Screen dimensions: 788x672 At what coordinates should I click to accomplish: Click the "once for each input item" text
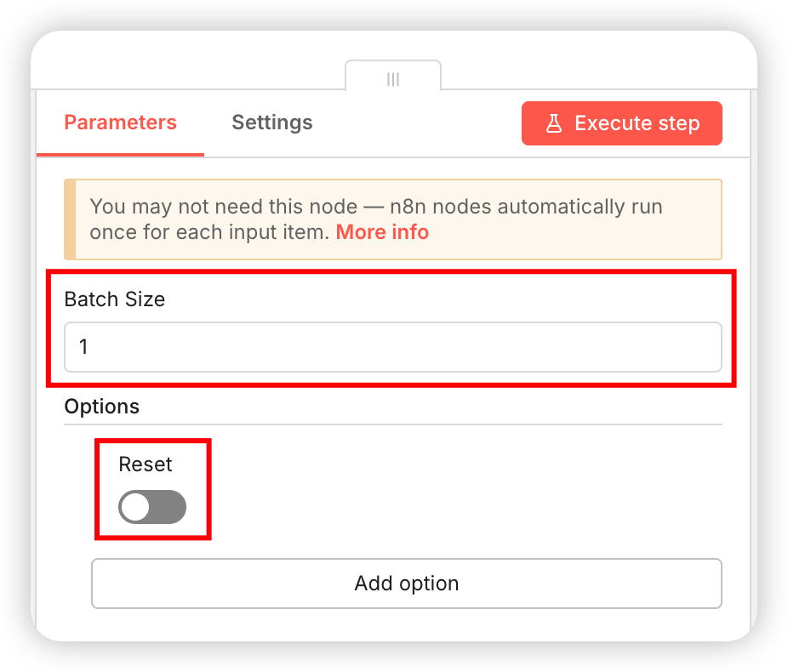(x=208, y=232)
